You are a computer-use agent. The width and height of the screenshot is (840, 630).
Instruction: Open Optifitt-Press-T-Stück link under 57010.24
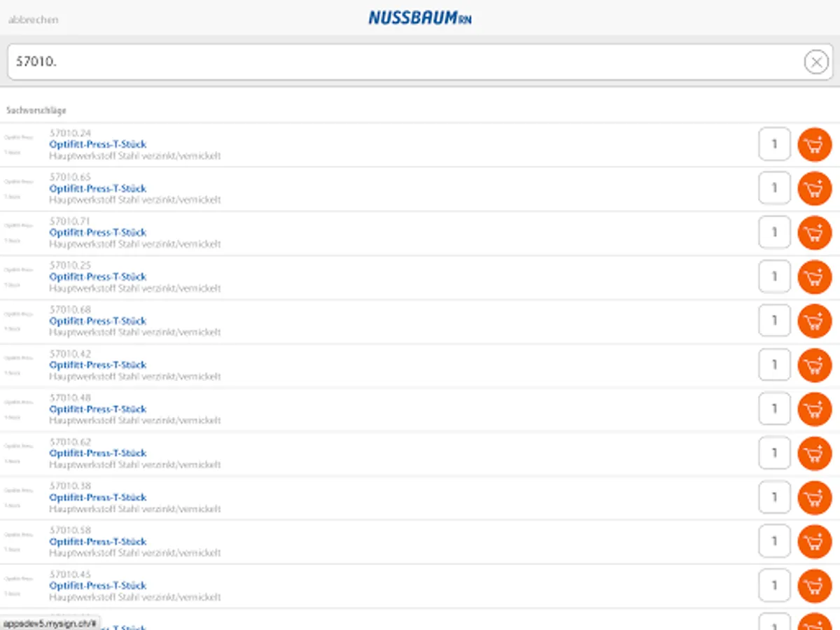tap(98, 144)
